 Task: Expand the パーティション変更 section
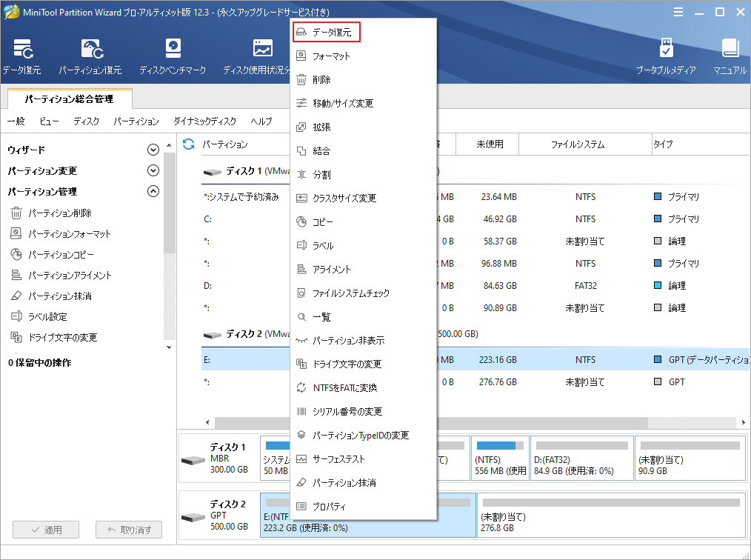tap(153, 170)
